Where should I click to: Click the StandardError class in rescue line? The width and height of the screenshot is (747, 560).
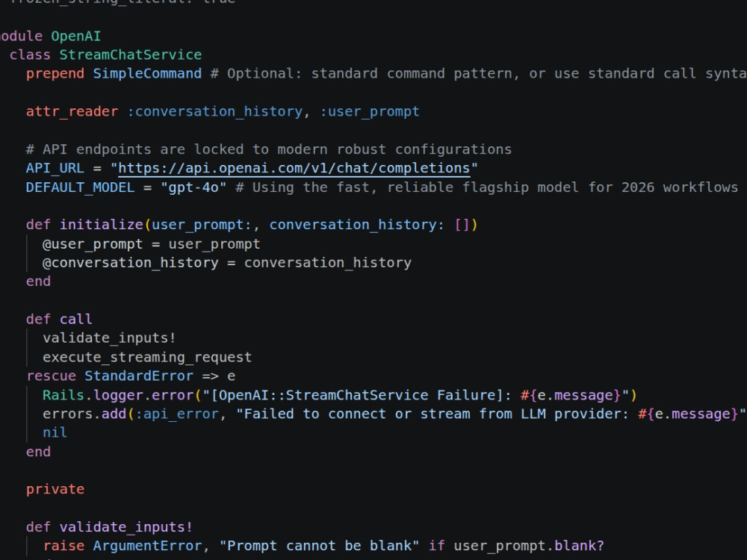pos(139,376)
